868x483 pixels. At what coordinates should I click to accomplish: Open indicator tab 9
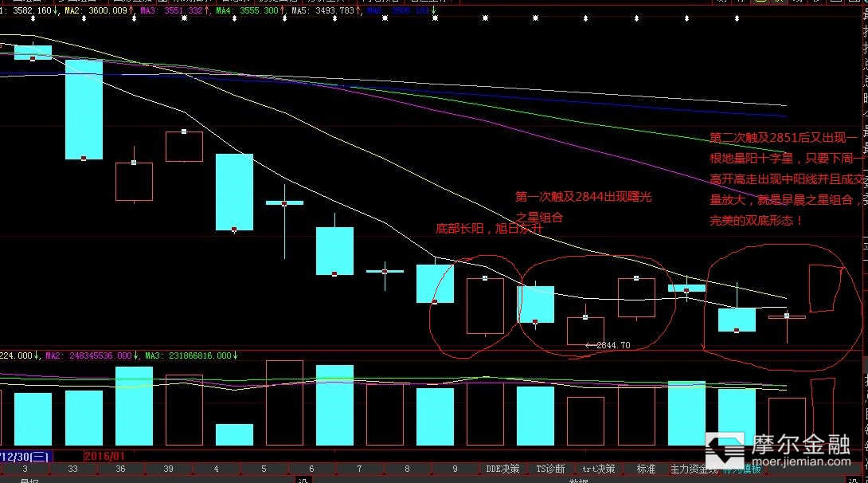tap(455, 469)
